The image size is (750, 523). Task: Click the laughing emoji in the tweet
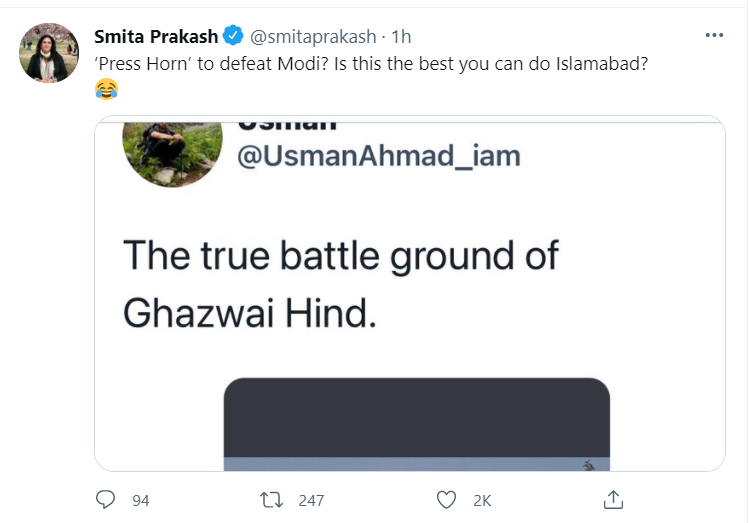106,90
